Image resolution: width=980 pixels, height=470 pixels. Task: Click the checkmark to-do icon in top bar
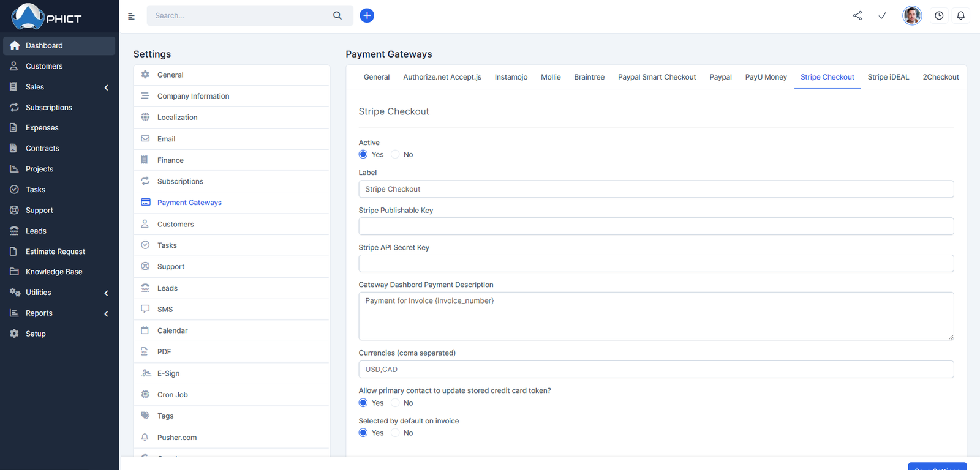click(x=883, y=16)
